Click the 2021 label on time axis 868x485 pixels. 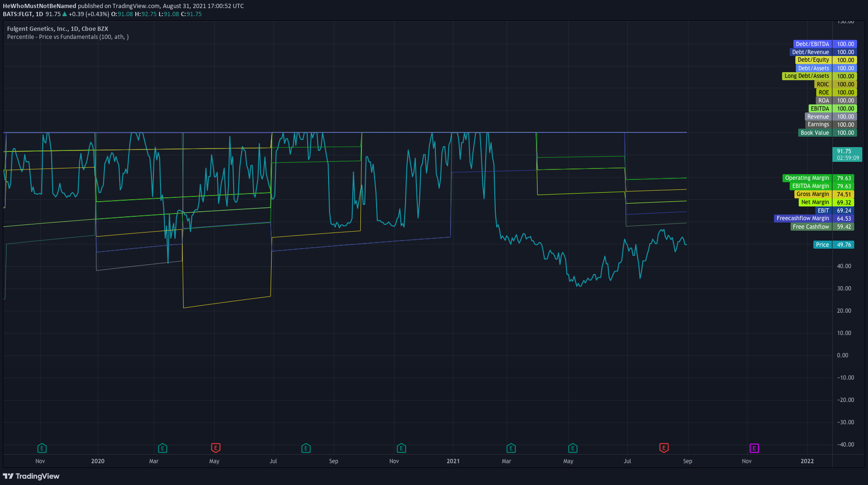(x=453, y=461)
